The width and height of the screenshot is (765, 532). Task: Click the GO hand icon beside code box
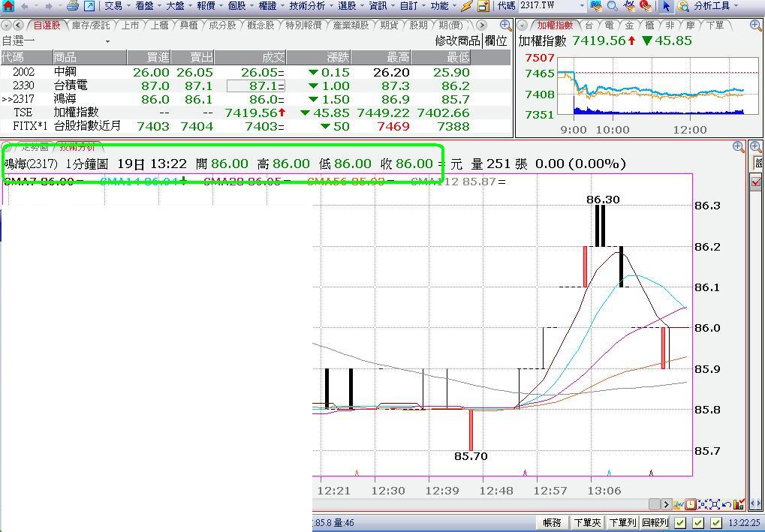coord(595,6)
